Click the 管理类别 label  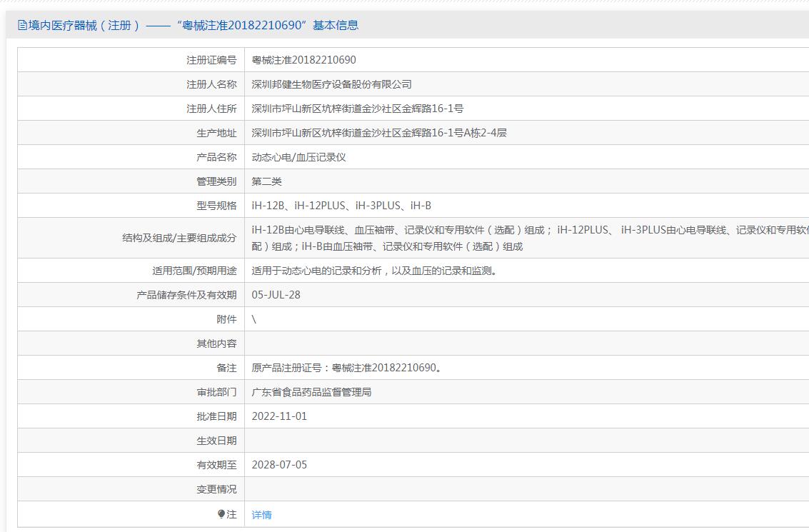click(x=216, y=181)
